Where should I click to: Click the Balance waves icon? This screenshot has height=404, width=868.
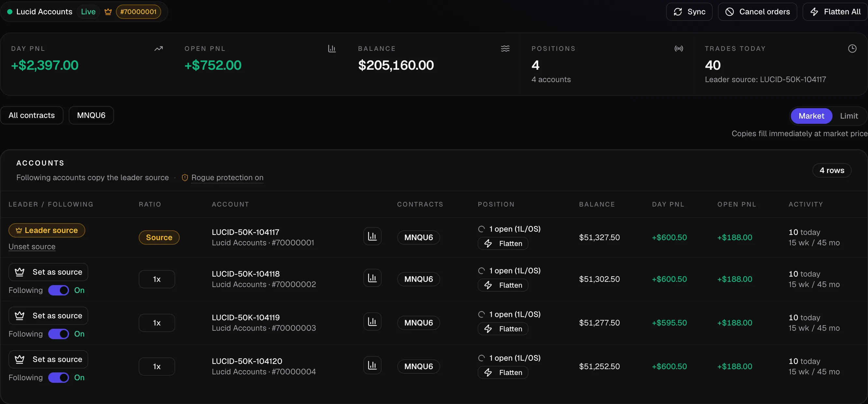click(x=505, y=49)
